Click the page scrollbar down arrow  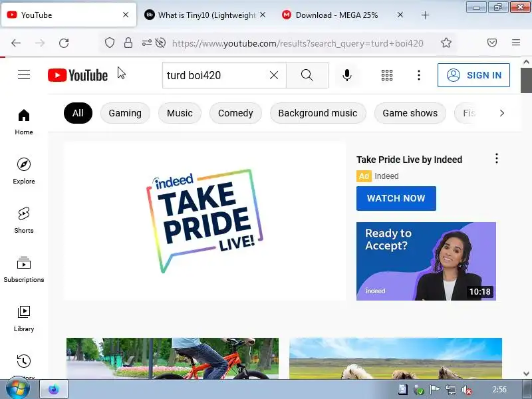point(526,374)
